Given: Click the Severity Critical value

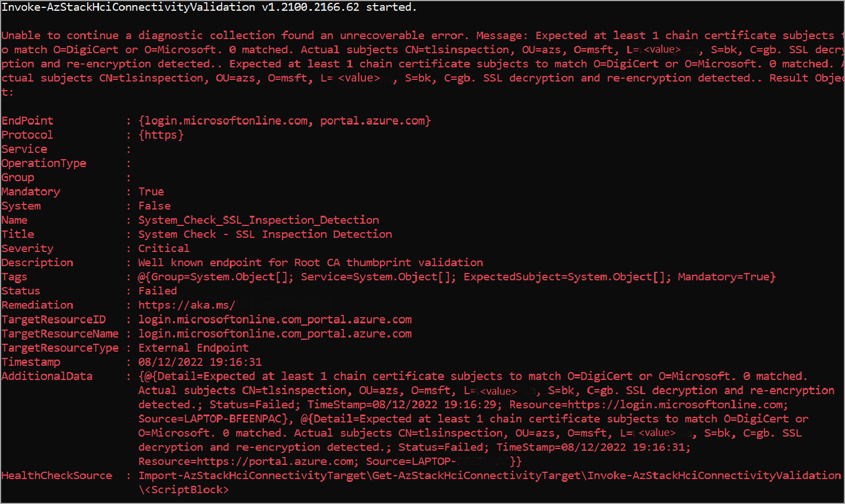Looking at the screenshot, I should coord(164,248).
